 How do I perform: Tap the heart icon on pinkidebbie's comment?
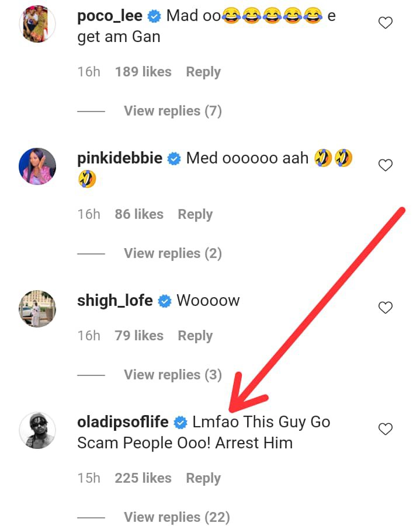pyautogui.click(x=386, y=165)
